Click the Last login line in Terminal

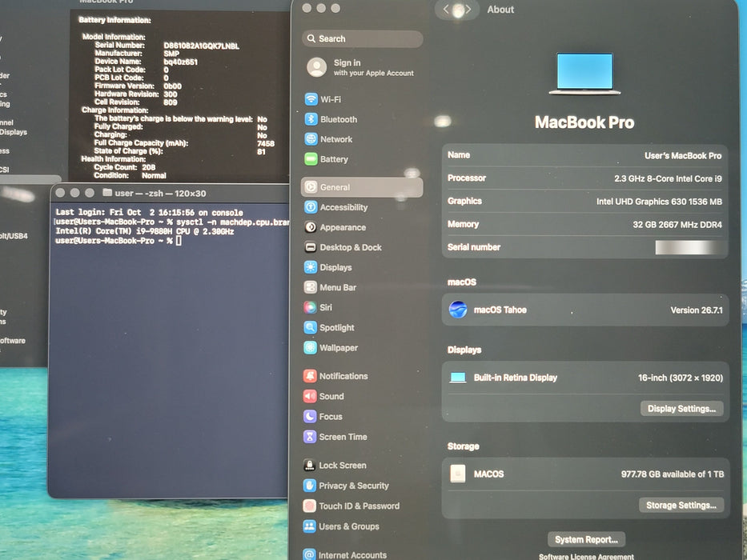pyautogui.click(x=149, y=212)
